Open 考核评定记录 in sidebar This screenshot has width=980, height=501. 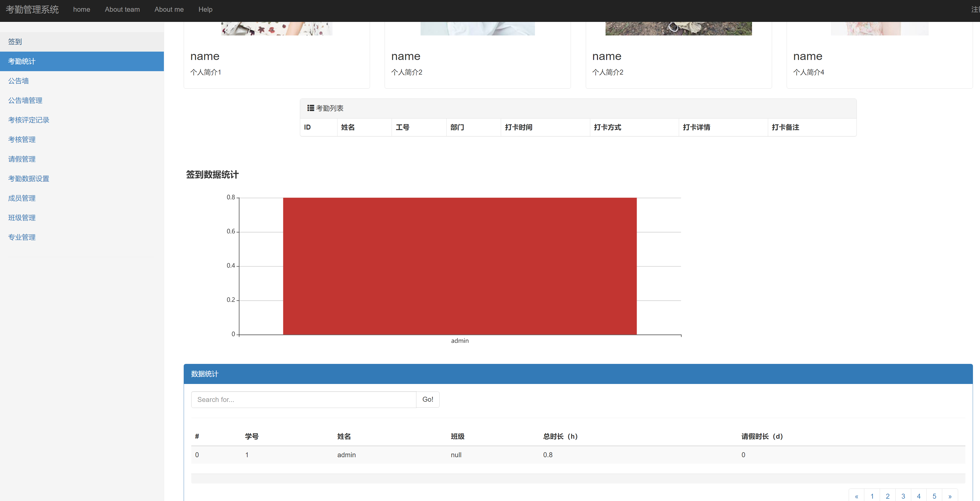click(x=29, y=120)
